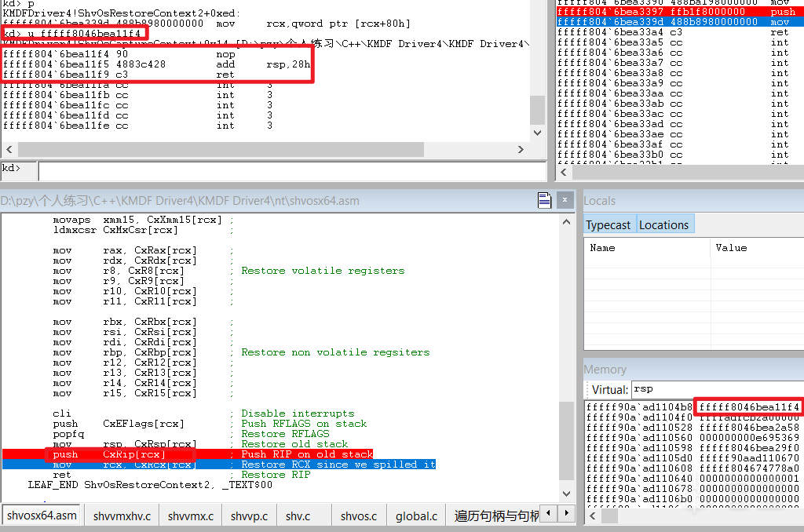
Task: Click the 'cli' instruction line
Action: (203, 414)
